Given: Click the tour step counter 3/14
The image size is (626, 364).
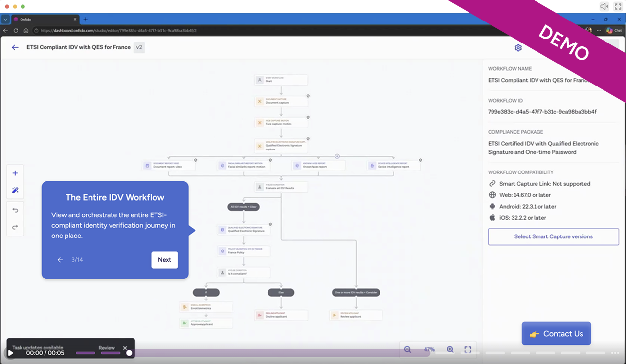Looking at the screenshot, I should (77, 260).
